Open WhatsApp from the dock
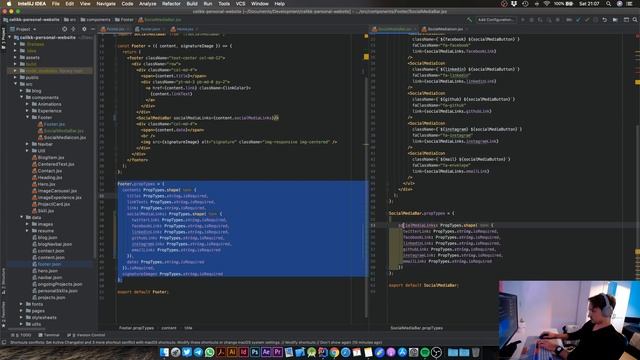The width and height of the screenshot is (640, 360). point(209,352)
